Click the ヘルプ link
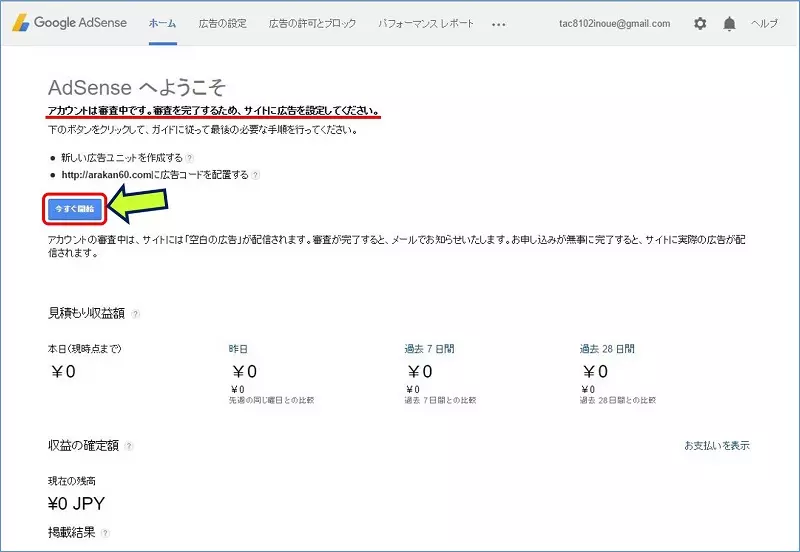The width and height of the screenshot is (800, 552). tap(764, 23)
